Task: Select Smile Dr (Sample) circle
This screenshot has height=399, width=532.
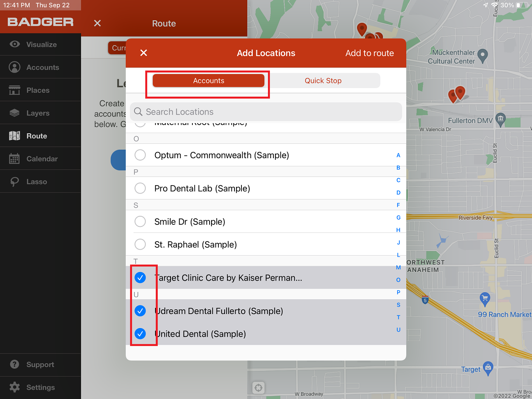Action: pyautogui.click(x=140, y=222)
